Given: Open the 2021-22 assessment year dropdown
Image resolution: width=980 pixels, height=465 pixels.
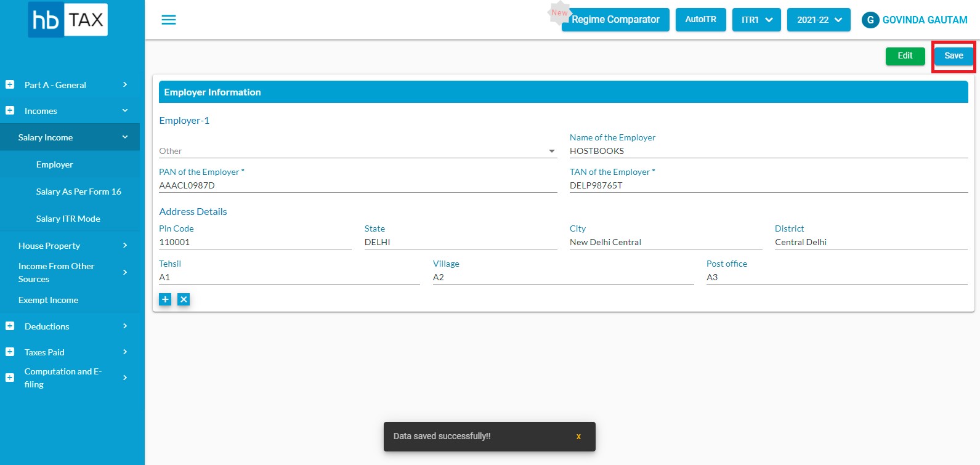Looking at the screenshot, I should tap(819, 20).
